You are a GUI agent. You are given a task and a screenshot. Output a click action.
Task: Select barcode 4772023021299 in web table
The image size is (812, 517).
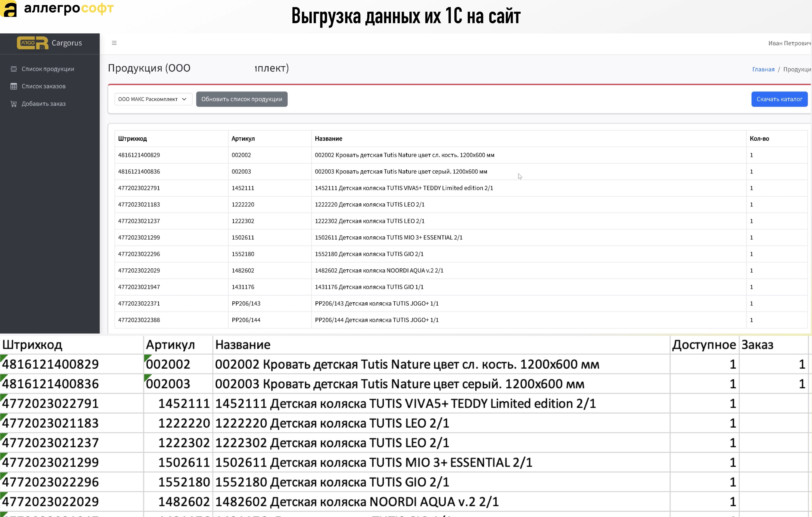pos(139,237)
